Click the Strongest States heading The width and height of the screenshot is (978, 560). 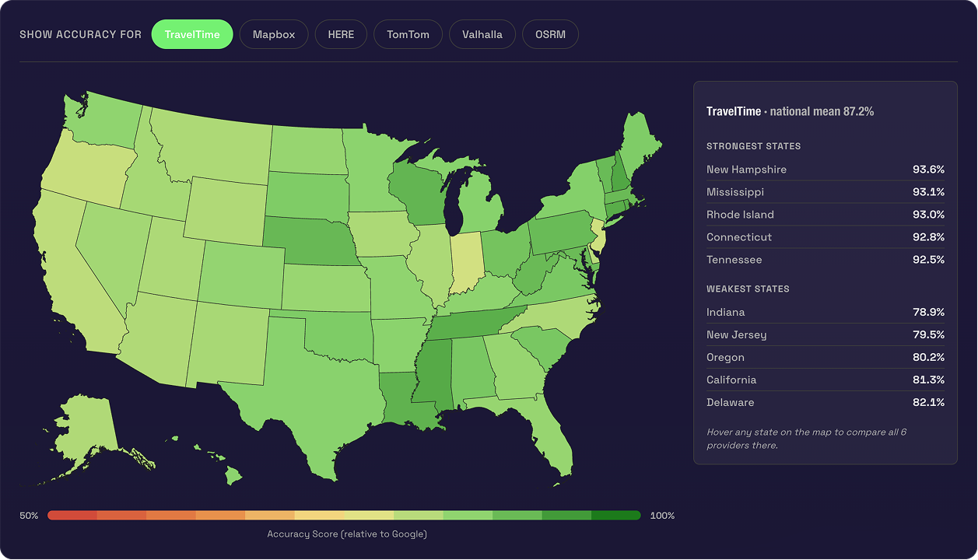click(753, 146)
